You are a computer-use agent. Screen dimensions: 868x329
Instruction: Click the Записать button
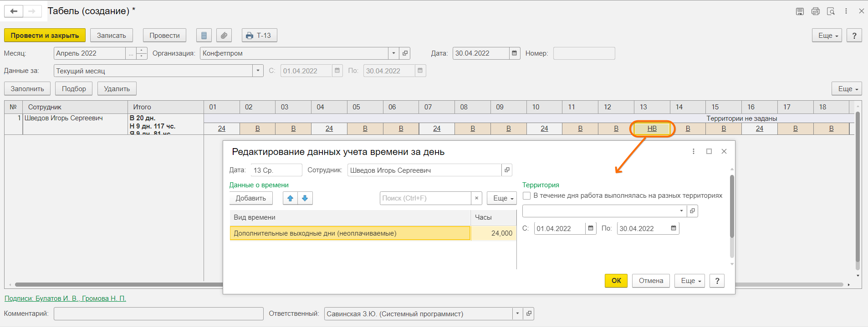click(x=112, y=36)
